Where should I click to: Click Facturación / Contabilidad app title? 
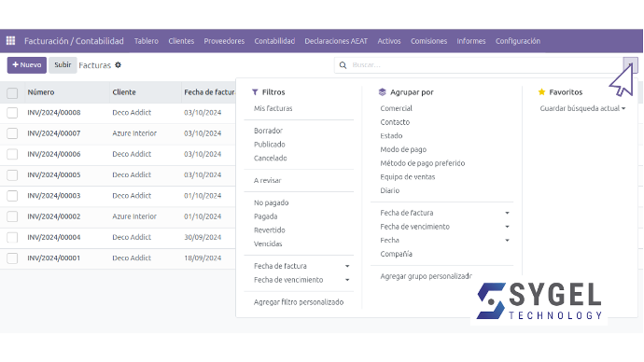pos(74,41)
